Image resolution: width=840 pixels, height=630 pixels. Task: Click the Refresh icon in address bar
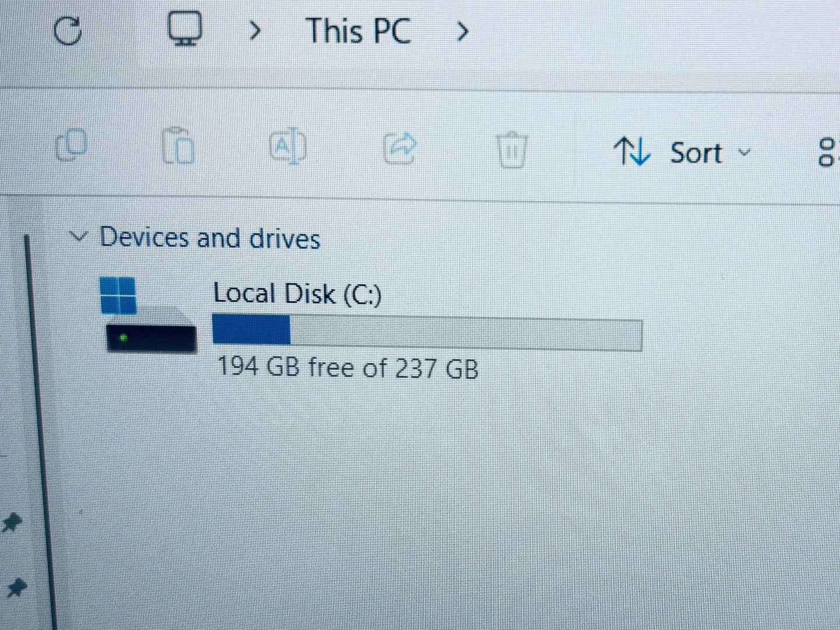coord(68,30)
